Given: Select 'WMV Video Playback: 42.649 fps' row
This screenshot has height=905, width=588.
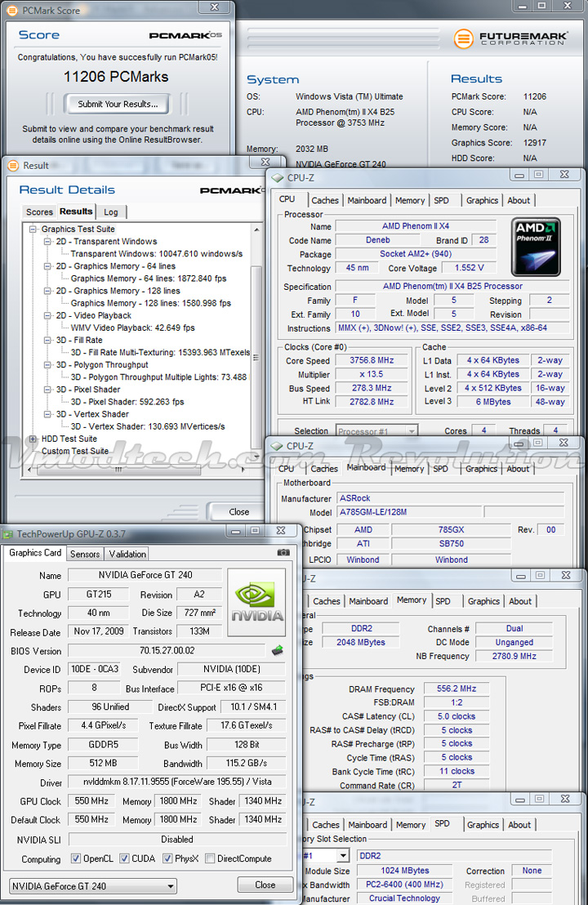Looking at the screenshot, I should click(133, 328).
